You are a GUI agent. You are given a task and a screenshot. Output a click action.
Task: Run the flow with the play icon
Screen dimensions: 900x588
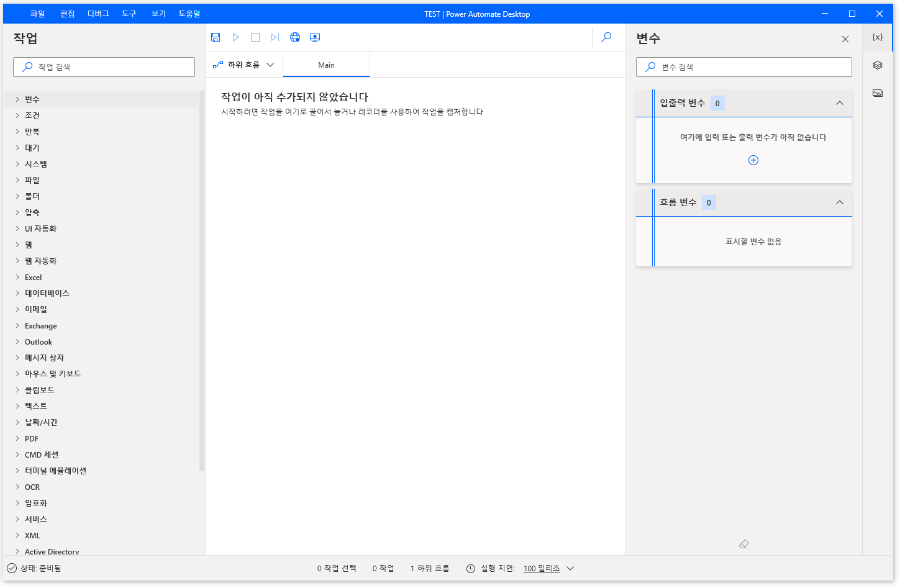point(235,37)
